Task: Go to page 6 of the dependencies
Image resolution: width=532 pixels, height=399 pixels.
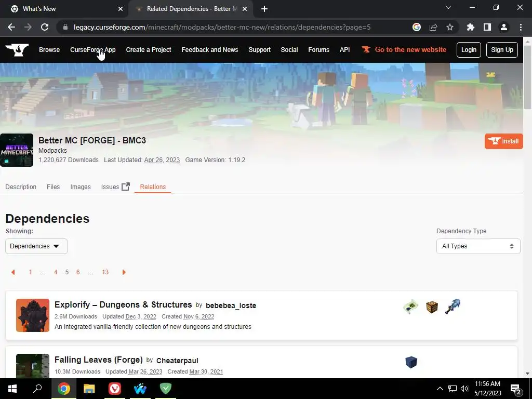Action: click(x=78, y=272)
